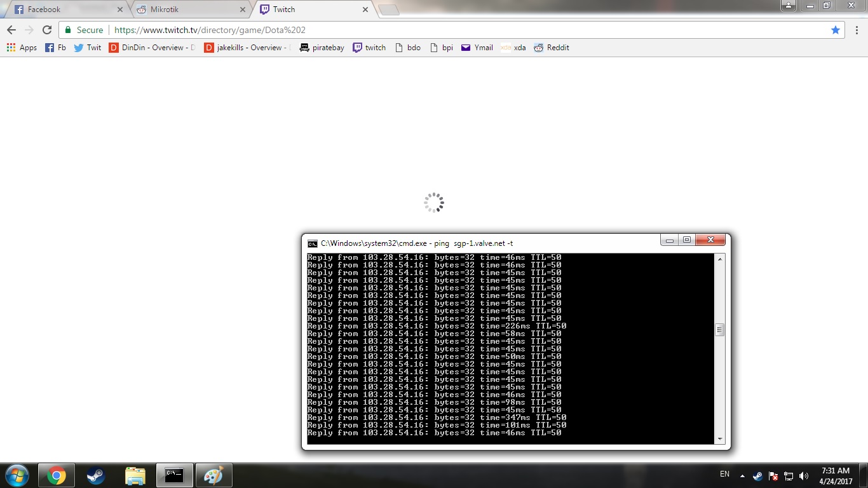
Task: Open Chrome from the taskbar
Action: pyautogui.click(x=56, y=475)
